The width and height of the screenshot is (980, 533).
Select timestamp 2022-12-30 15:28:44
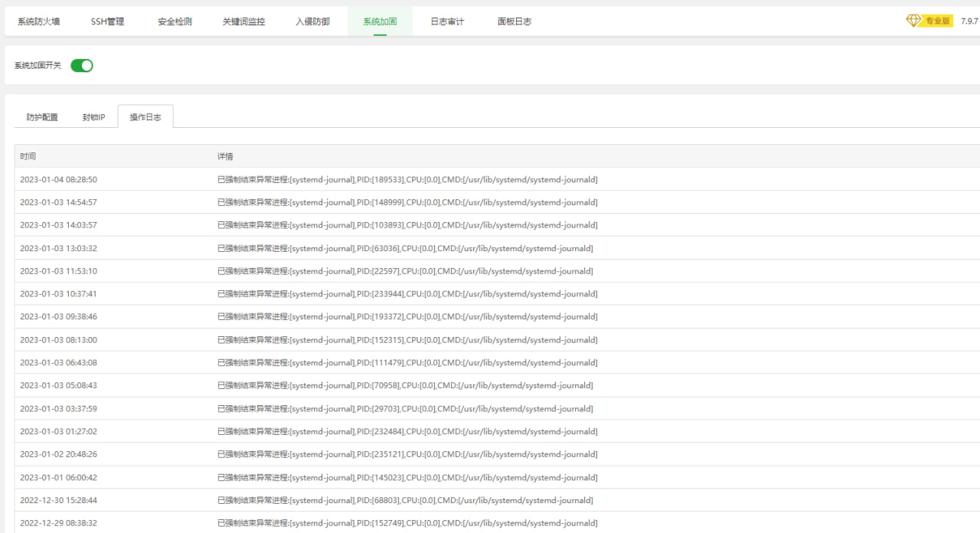coord(58,501)
